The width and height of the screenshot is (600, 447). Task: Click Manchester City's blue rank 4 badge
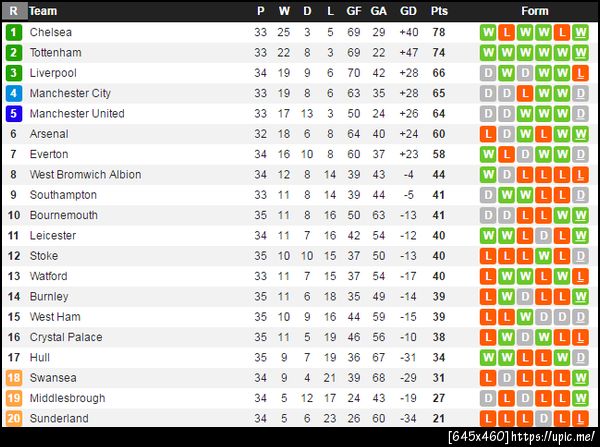point(14,93)
